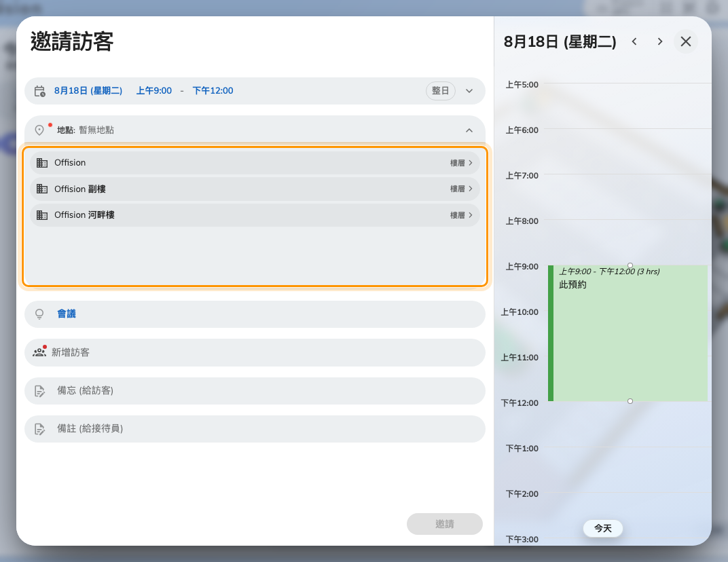Screen dimensions: 728x562
Task: Select the Offision 河畔樓 location row
Action: point(255,215)
